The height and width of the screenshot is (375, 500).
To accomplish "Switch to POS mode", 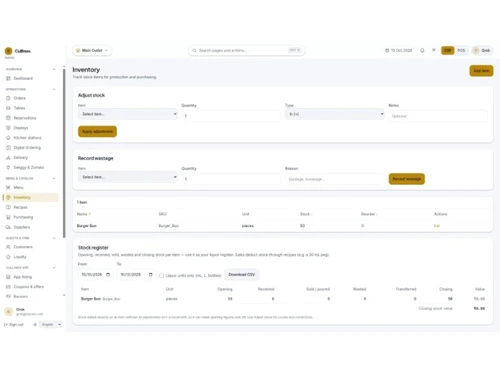I will coord(461,50).
